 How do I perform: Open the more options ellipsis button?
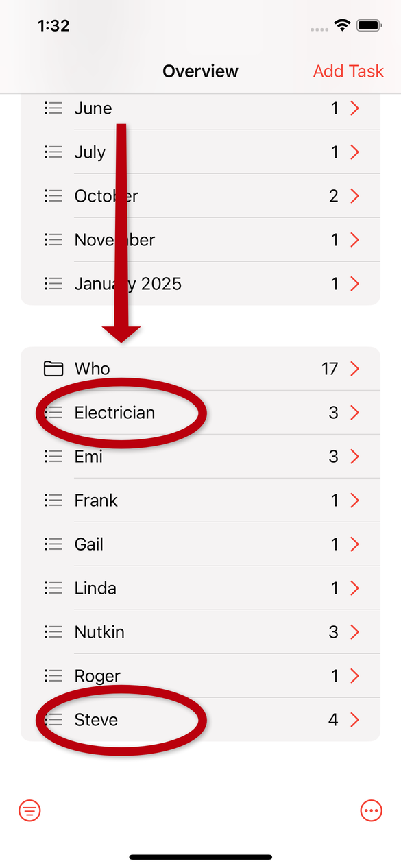(x=371, y=811)
